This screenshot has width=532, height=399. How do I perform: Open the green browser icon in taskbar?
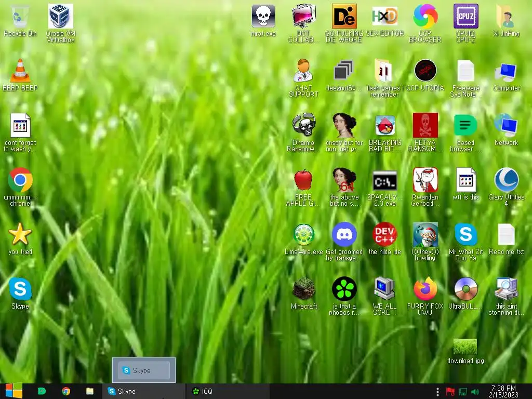42,391
